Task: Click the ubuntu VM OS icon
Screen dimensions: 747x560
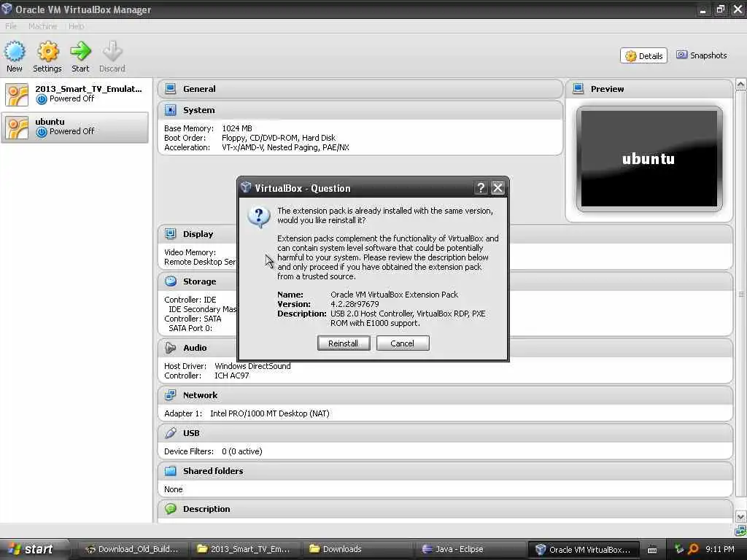Action: (x=17, y=128)
